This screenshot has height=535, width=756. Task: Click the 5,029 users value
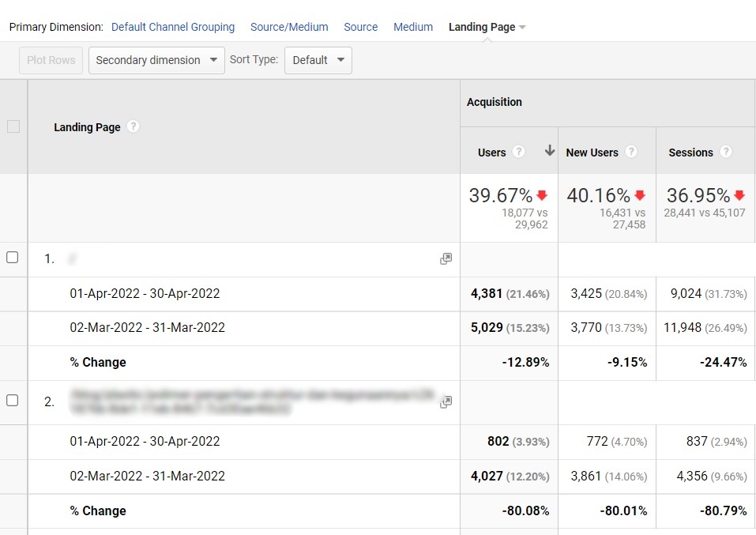click(487, 328)
